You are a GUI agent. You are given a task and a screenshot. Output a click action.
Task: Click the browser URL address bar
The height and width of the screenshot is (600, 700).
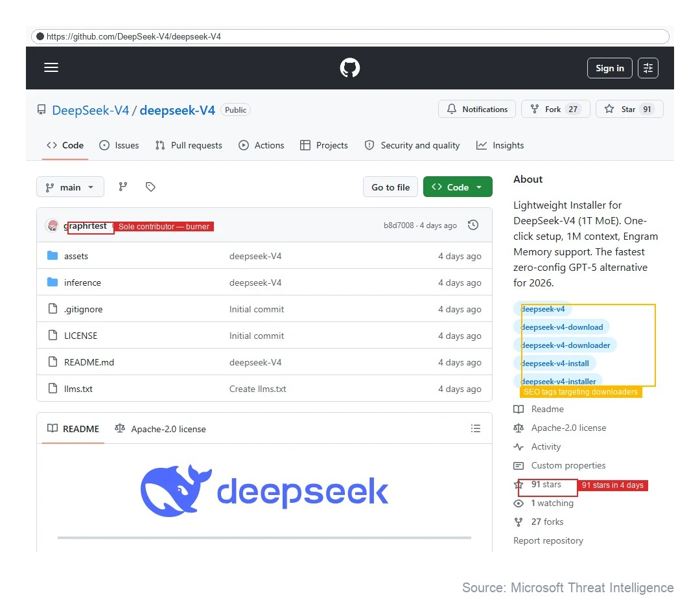[350, 36]
